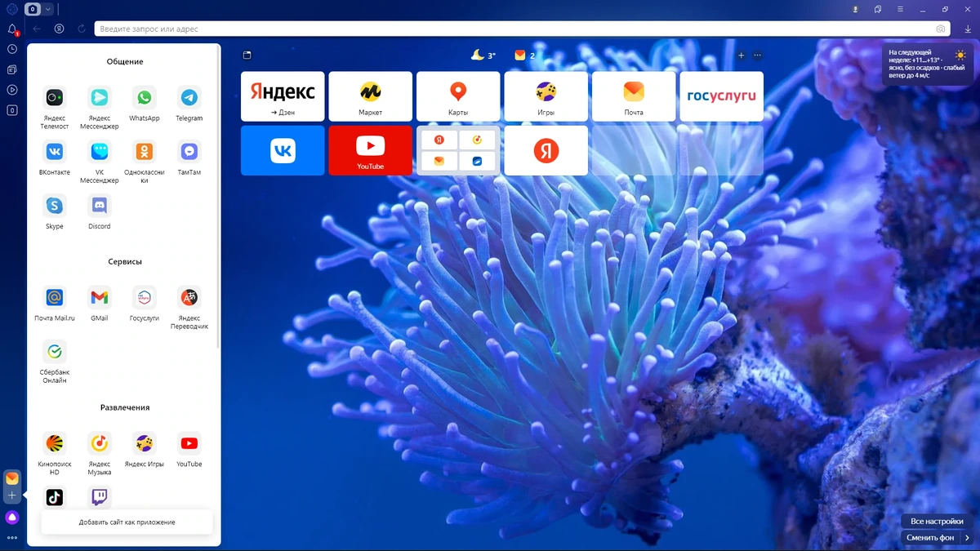Go back with the arrow button

(x=37, y=29)
